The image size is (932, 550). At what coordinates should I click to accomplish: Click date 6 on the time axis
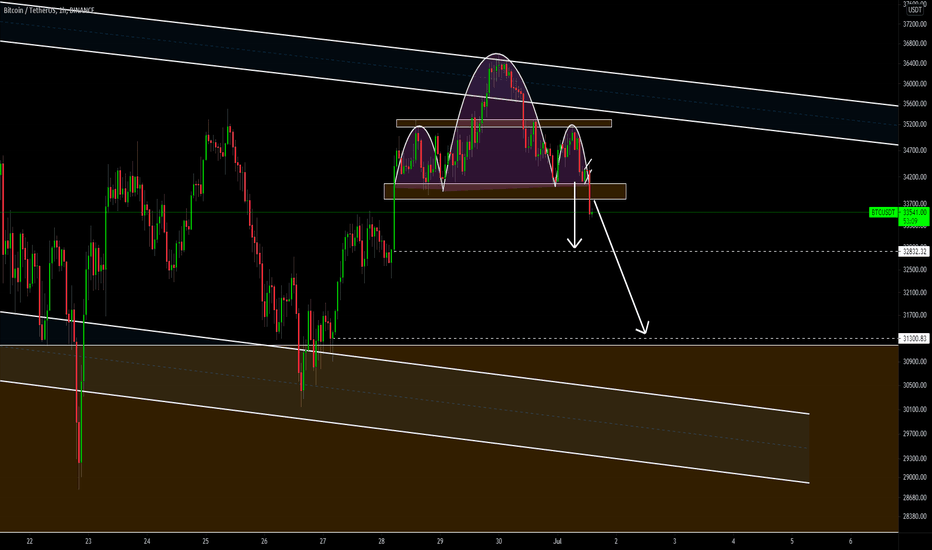(851, 541)
